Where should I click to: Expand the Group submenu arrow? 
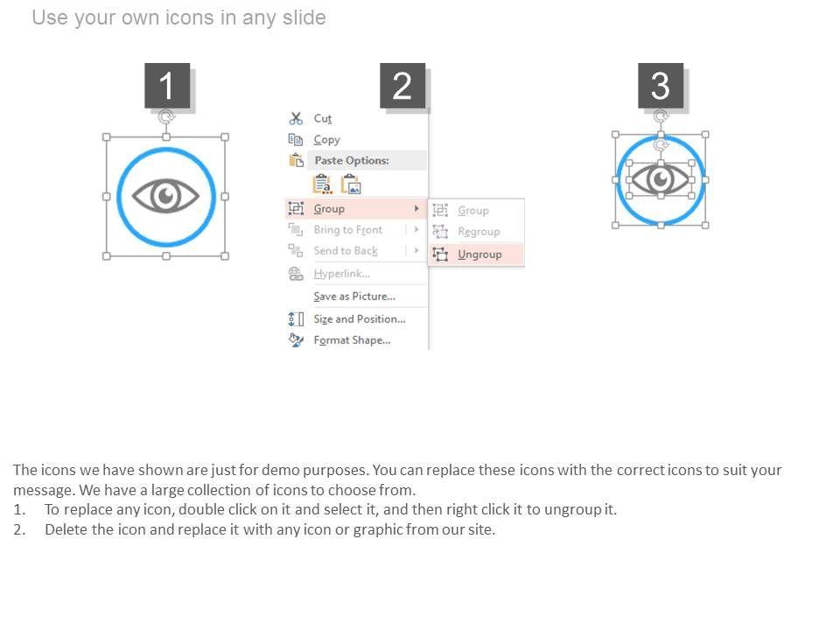(416, 208)
